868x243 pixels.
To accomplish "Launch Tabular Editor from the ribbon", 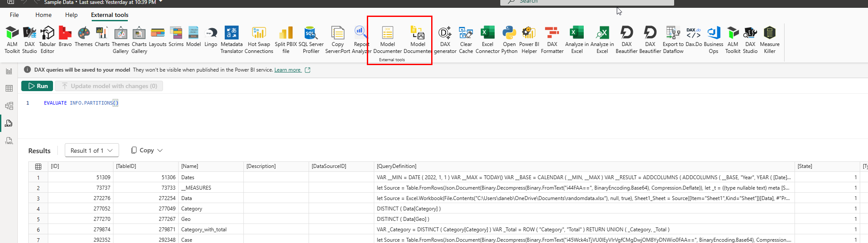I will point(47,39).
